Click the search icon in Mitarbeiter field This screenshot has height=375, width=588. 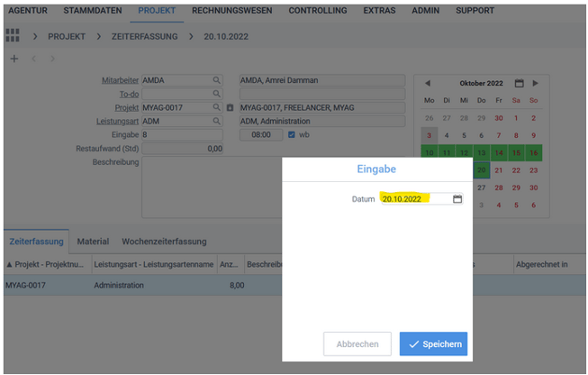point(216,80)
